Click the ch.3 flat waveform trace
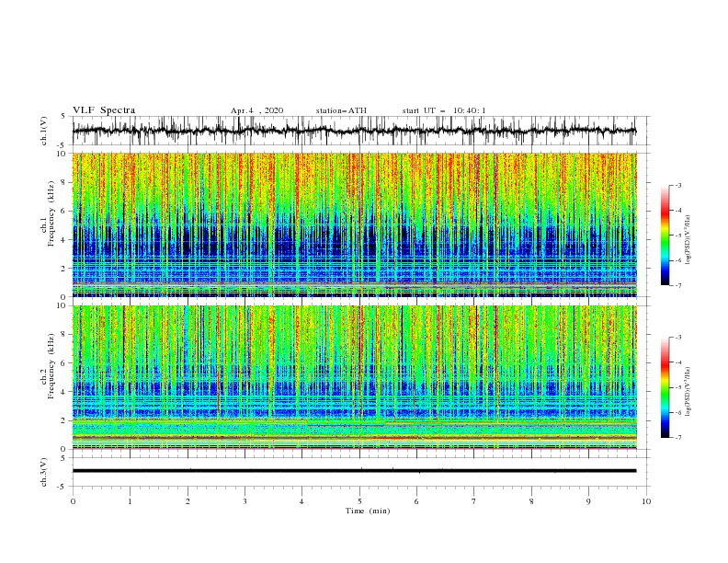728x563 pixels. point(354,471)
